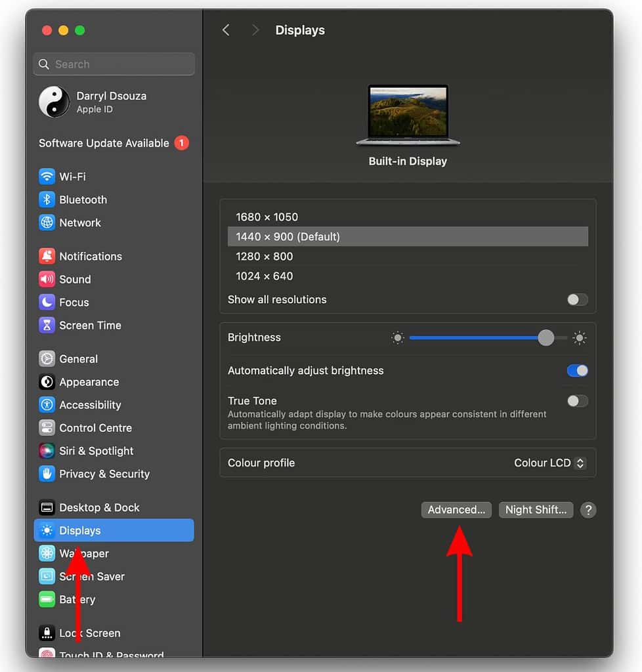The width and height of the screenshot is (642, 672).
Task: Click the Advanced button
Action: click(456, 510)
